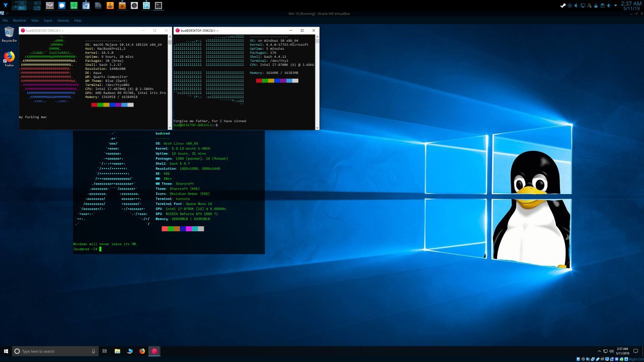The height and width of the screenshot is (362, 644).
Task: Click the Cortana microphone icon in search box
Action: click(93, 351)
